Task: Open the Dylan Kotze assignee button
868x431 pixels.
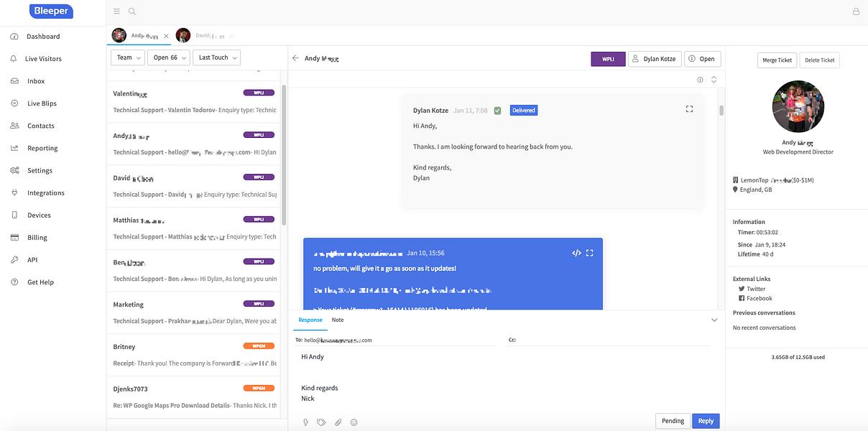Action: [x=655, y=59]
